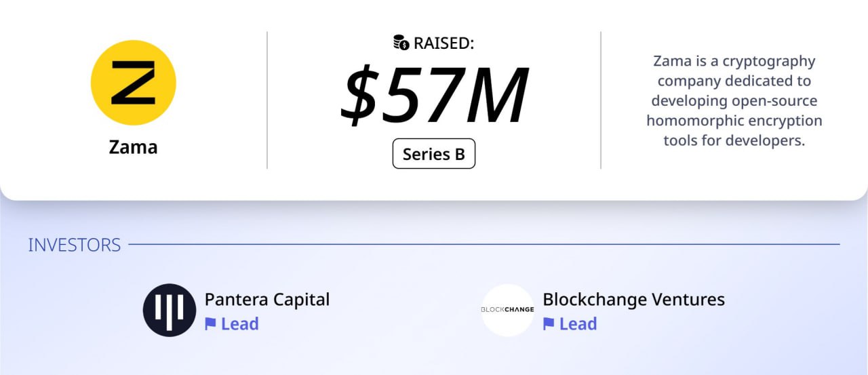Click the $57M raised amount

click(x=434, y=94)
